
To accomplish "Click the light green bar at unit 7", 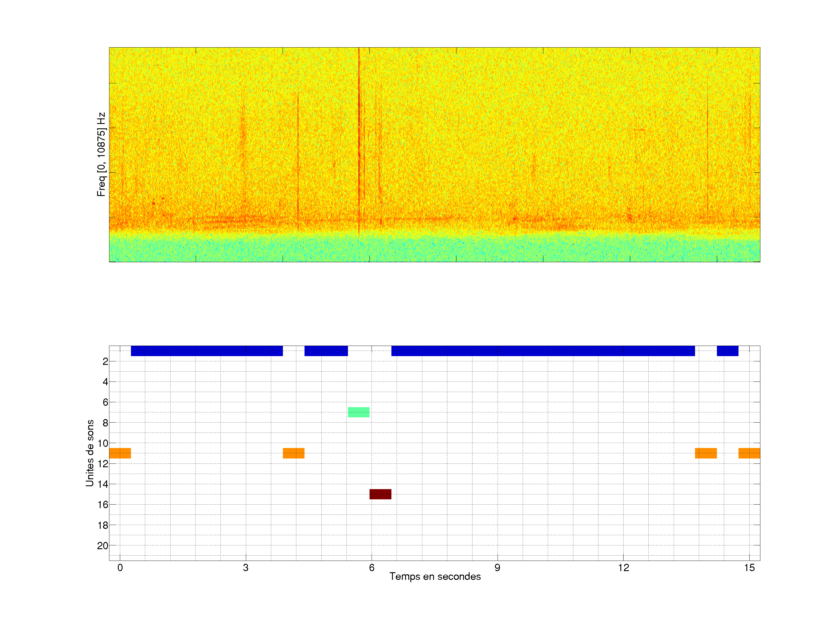I will coord(358,412).
